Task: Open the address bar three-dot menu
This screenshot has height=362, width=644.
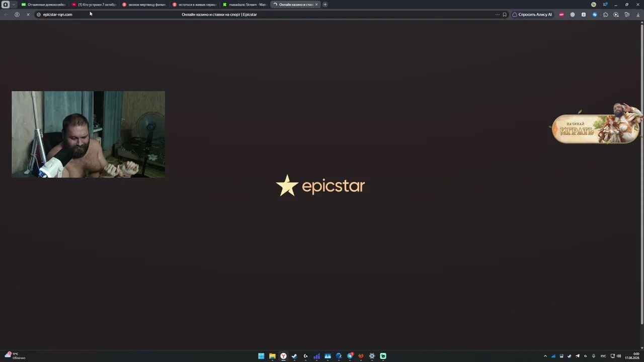Action: 498,15
